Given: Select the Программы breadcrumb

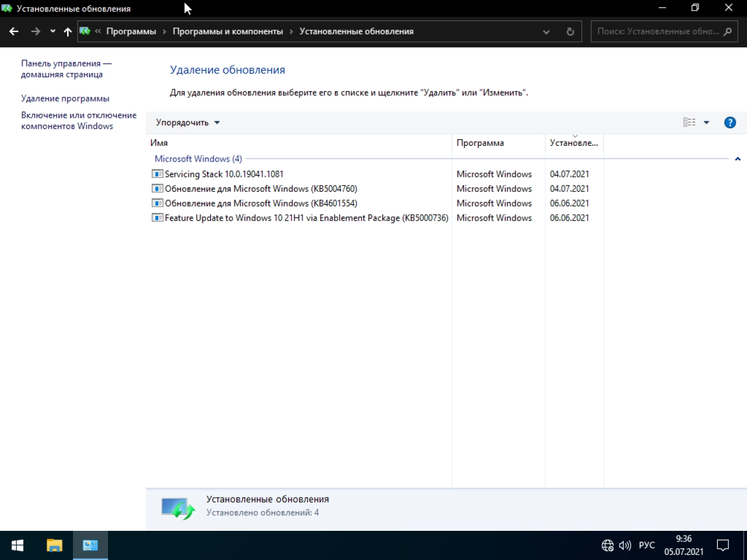Looking at the screenshot, I should click(x=131, y=32).
